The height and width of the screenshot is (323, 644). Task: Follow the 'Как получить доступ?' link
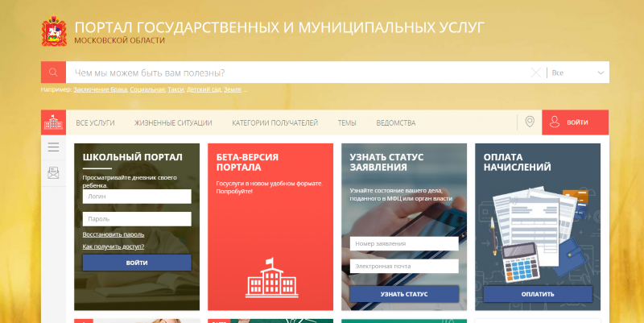(113, 246)
